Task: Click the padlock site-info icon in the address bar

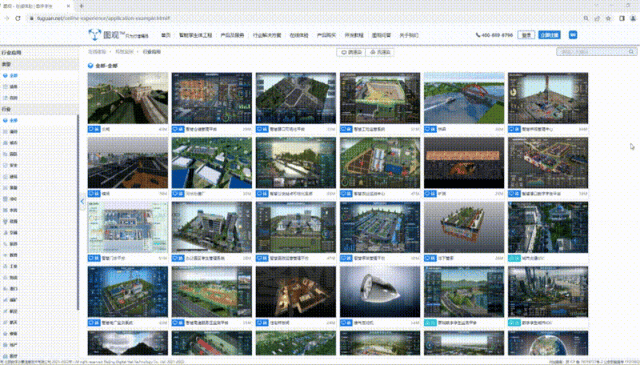Action: tap(31, 18)
